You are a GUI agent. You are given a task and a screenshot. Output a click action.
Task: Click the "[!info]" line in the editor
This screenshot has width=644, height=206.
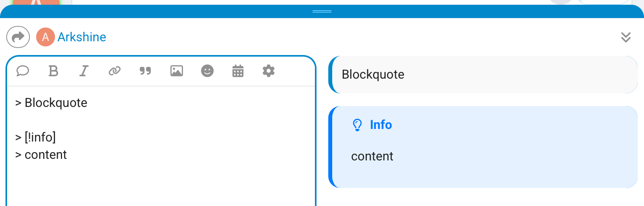point(40,137)
